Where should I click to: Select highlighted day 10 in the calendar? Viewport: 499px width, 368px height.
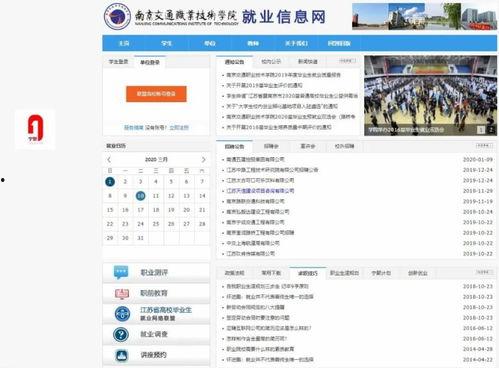141,196
